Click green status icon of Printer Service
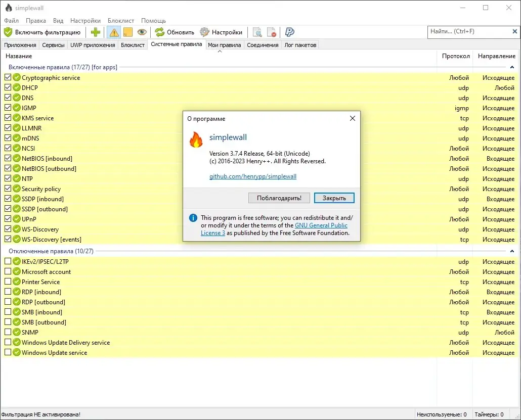 click(17, 282)
